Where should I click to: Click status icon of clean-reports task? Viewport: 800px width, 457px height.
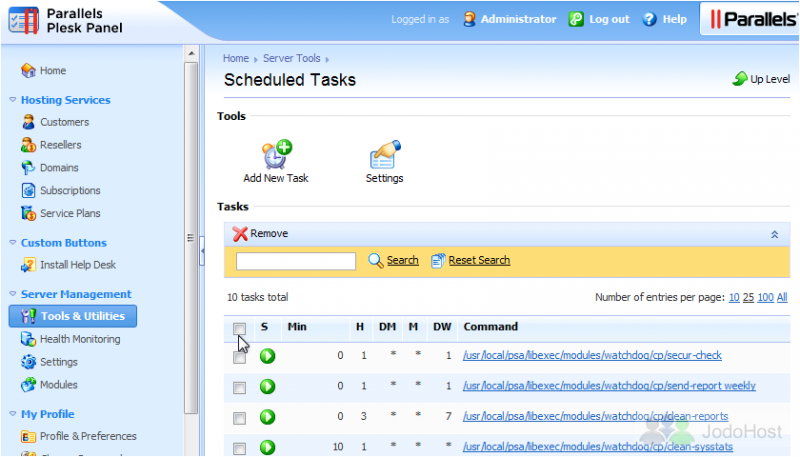coord(267,417)
